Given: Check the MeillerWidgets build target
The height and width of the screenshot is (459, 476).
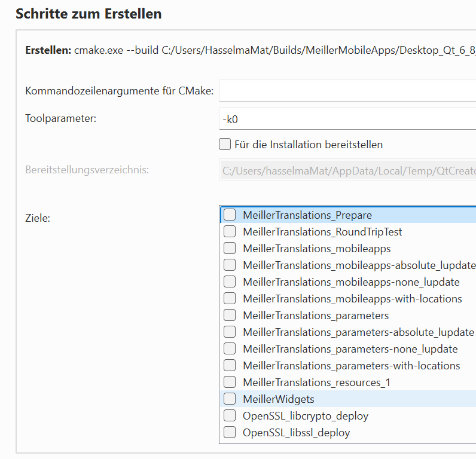Looking at the screenshot, I should 230,399.
